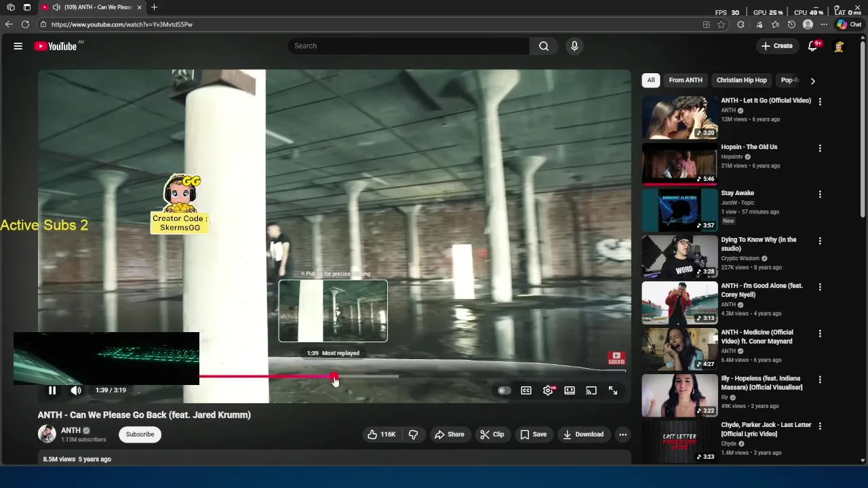868x488 pixels.
Task: Open a new browser tab
Action: [x=154, y=7]
